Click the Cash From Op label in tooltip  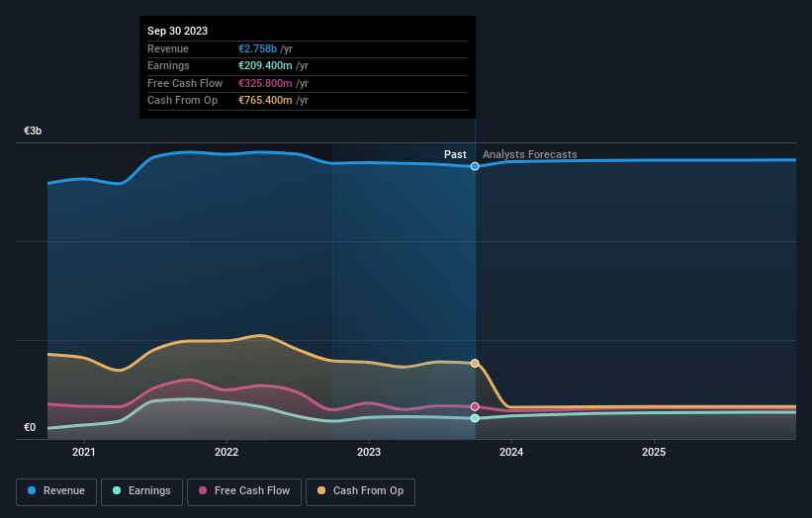click(182, 101)
